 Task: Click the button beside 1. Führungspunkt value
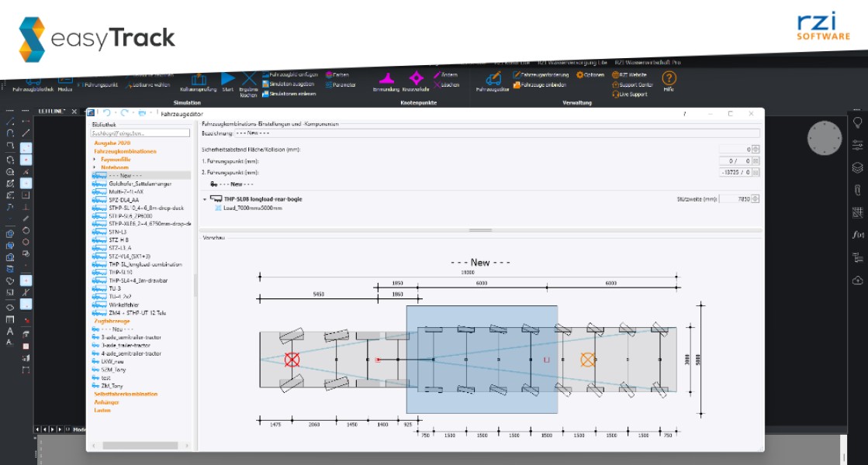pyautogui.click(x=756, y=161)
